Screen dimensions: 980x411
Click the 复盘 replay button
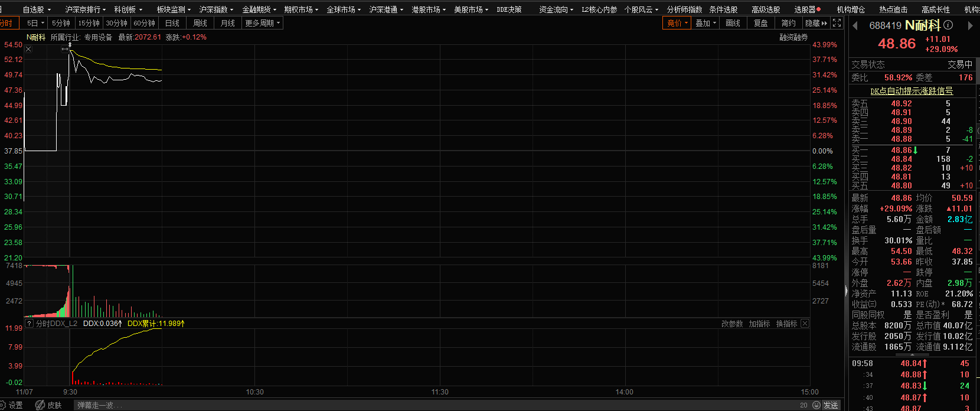point(760,23)
